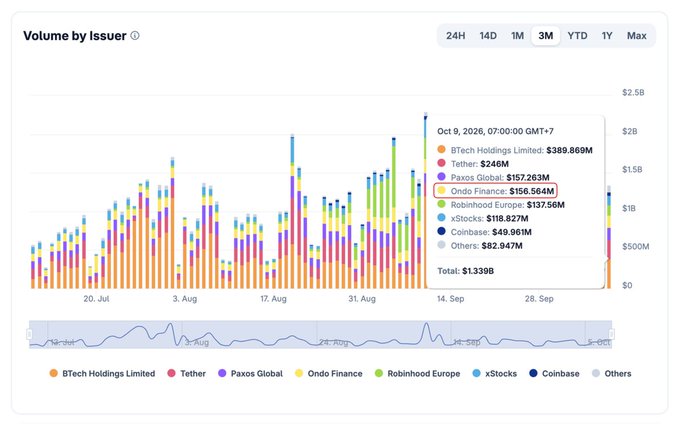Toggle the xStocks legend series
The width and height of the screenshot is (680, 428).
pos(494,373)
